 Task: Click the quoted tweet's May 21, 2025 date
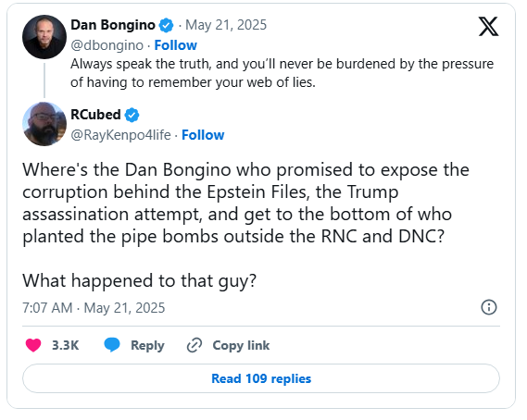[226, 25]
